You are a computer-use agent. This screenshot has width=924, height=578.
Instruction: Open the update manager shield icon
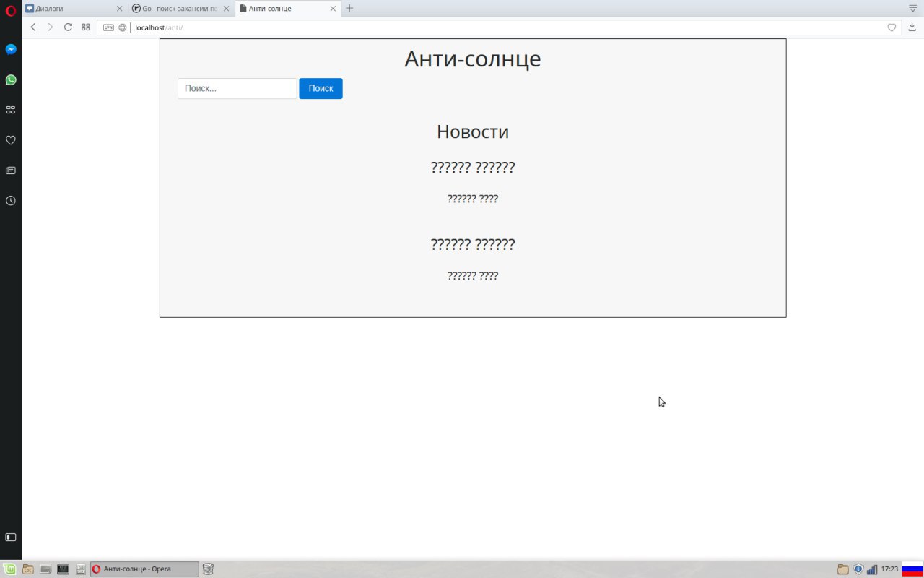pyautogui.click(x=858, y=569)
